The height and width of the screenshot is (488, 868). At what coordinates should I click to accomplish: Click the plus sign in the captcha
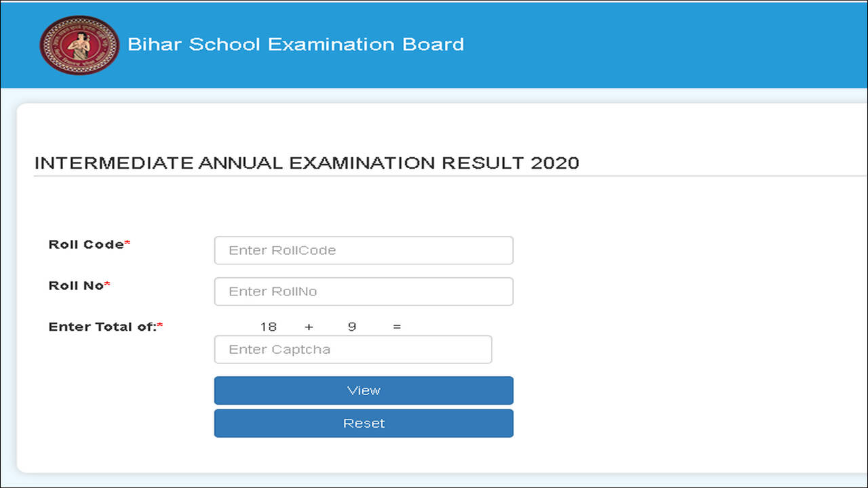coord(309,327)
